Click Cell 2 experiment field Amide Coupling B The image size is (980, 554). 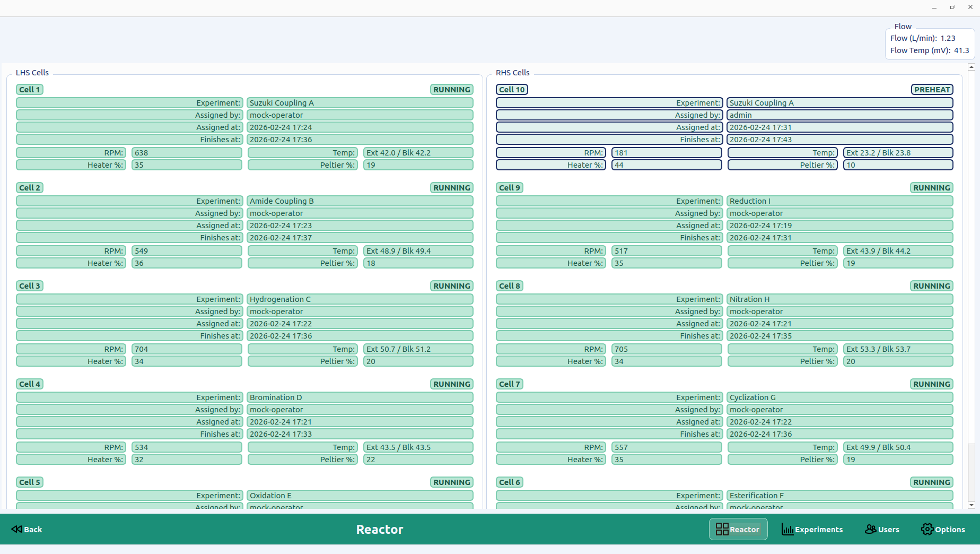360,201
